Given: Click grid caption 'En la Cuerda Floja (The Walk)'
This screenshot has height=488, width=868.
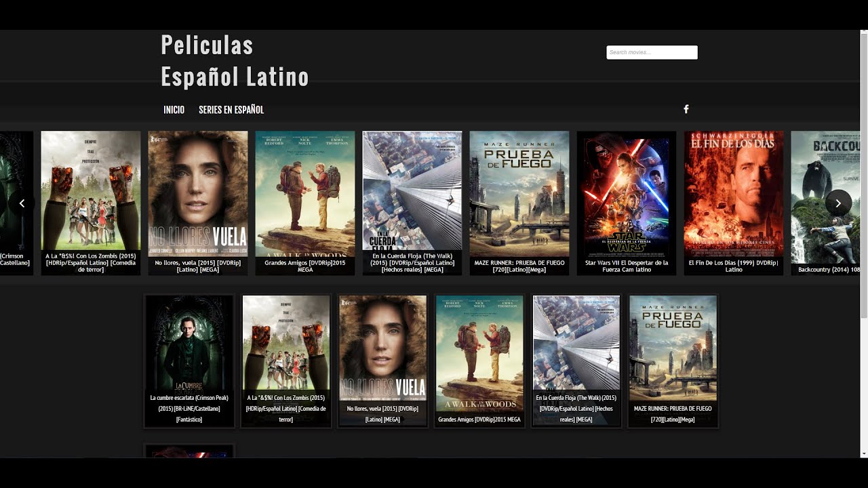Looking at the screenshot, I should [576, 409].
